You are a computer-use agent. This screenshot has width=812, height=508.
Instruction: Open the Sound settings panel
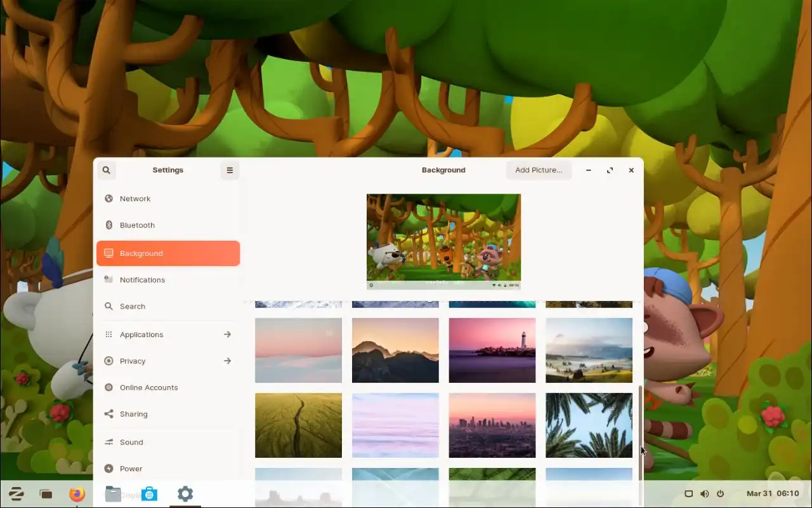[x=168, y=443]
